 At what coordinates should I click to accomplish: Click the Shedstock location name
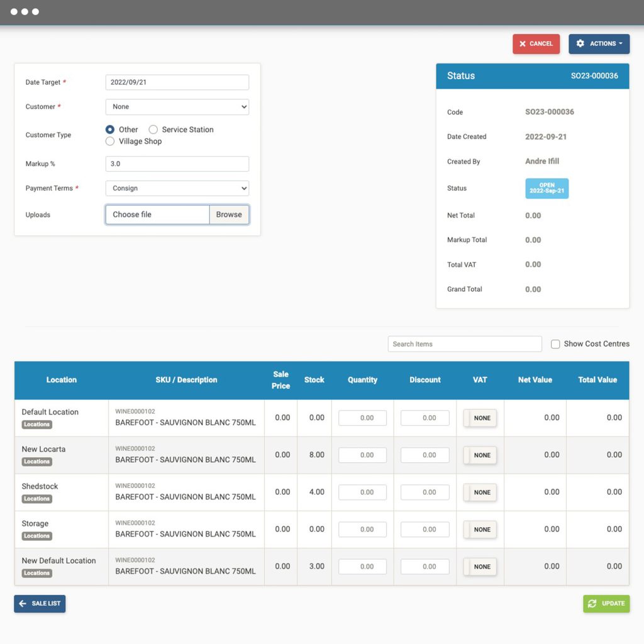coord(40,486)
